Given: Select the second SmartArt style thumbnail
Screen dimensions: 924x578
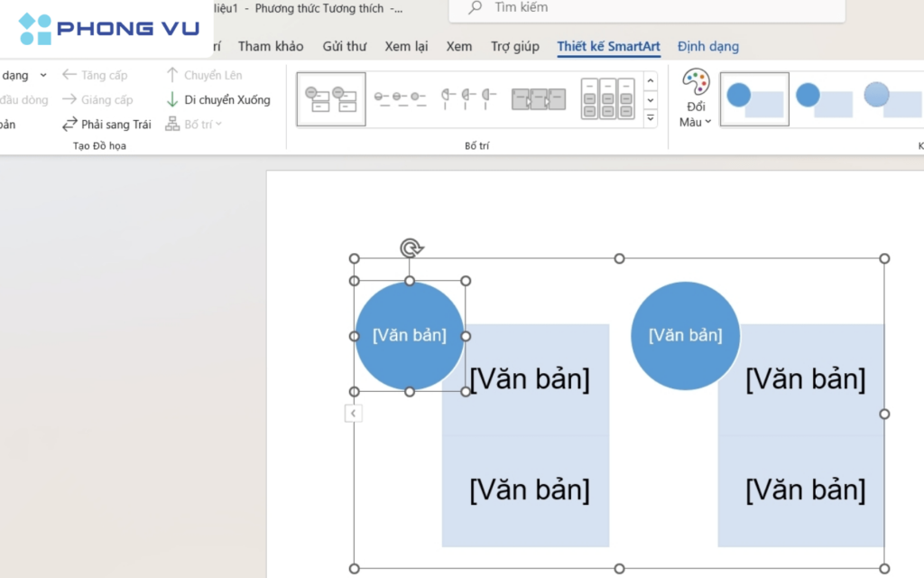Looking at the screenshot, I should 823,98.
